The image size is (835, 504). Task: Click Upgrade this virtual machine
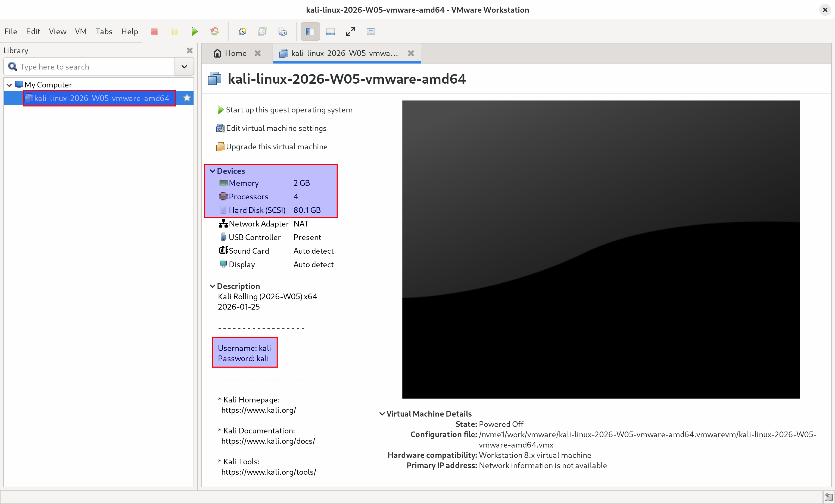click(272, 147)
